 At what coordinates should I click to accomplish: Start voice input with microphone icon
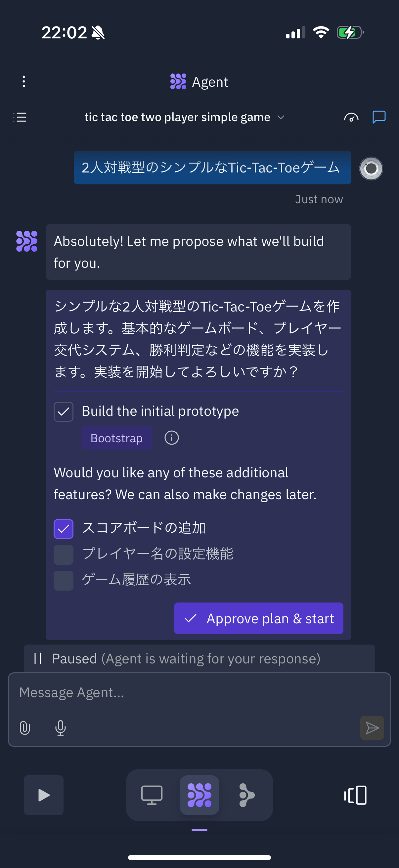coord(60,728)
